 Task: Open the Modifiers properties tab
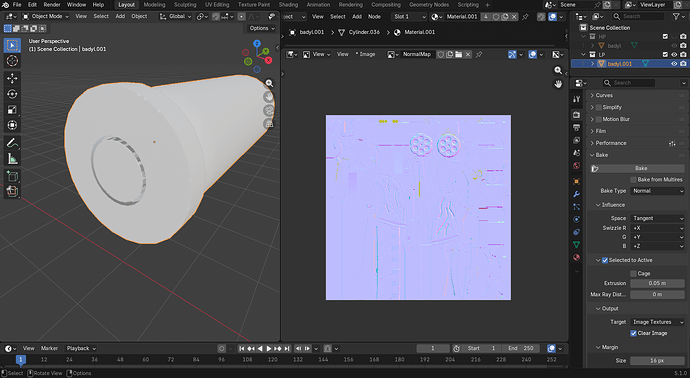tap(576, 194)
